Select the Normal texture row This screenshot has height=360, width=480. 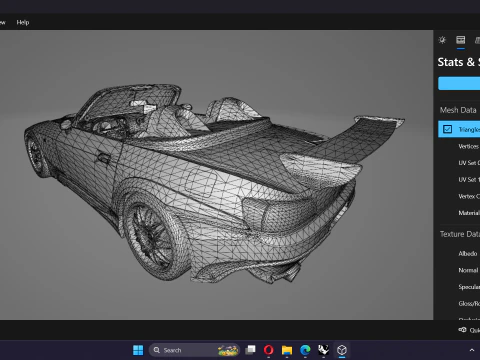click(459, 270)
